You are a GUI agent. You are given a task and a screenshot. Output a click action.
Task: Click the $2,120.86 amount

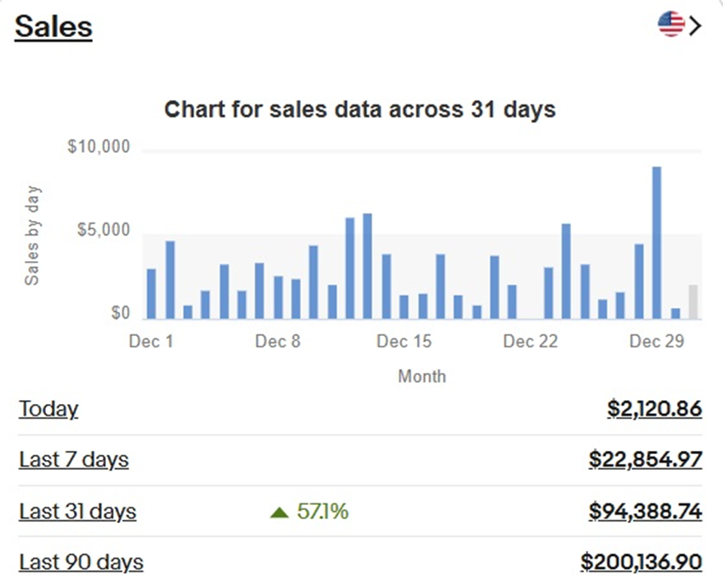point(654,409)
